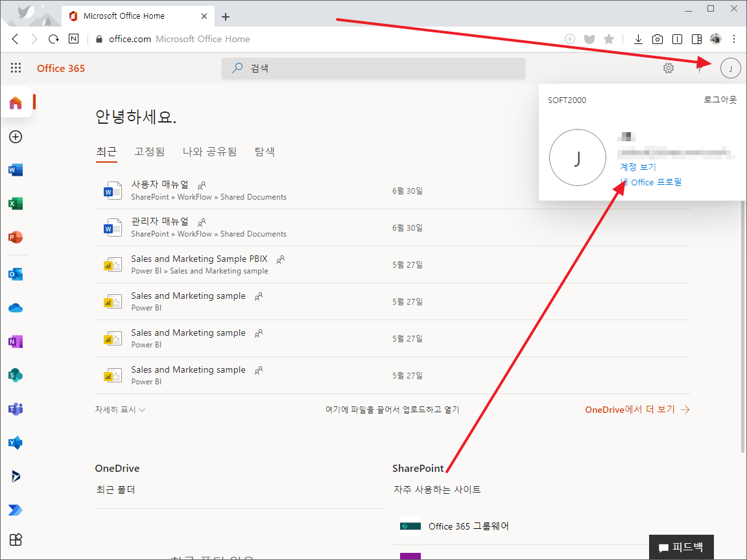Open All apps icon in sidebar

(x=16, y=539)
